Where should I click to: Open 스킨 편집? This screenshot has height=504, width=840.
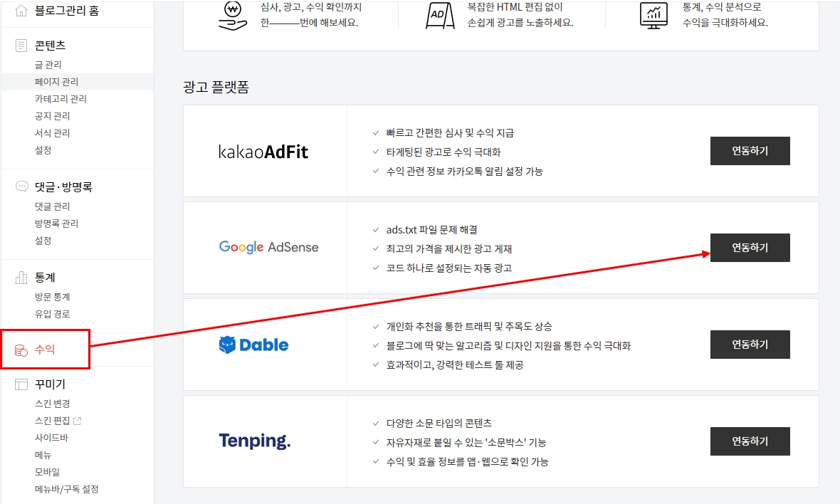point(52,421)
